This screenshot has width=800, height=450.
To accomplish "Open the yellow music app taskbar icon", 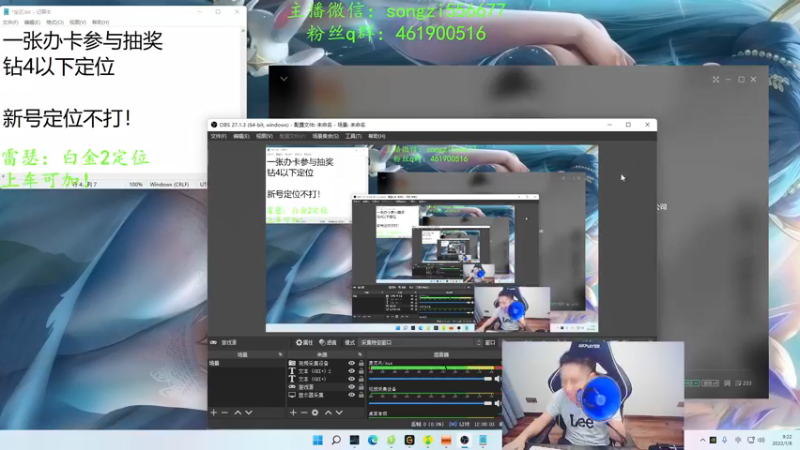I will (428, 440).
